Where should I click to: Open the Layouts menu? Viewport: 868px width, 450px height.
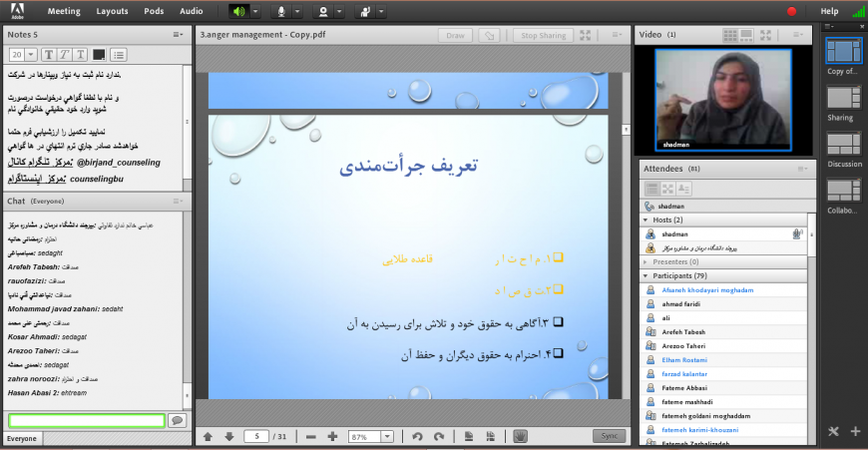point(112,11)
